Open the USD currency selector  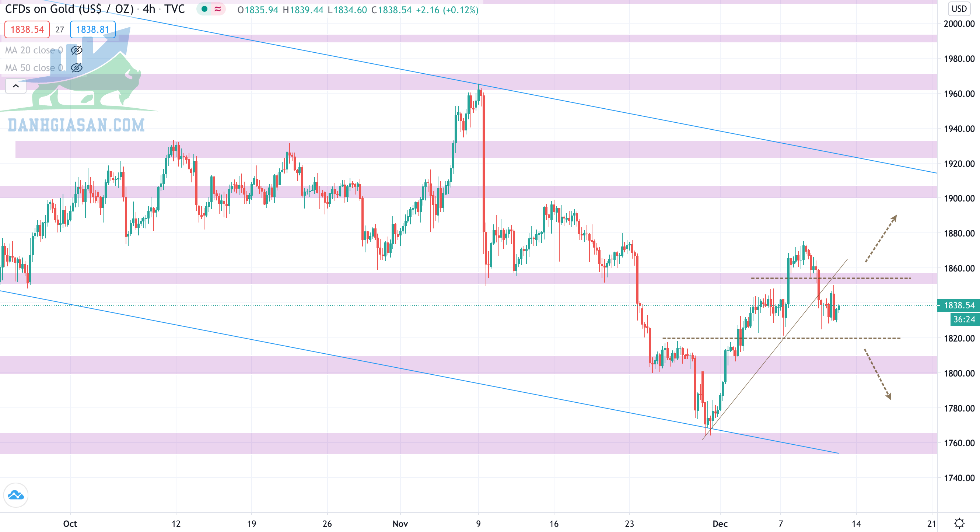click(959, 8)
